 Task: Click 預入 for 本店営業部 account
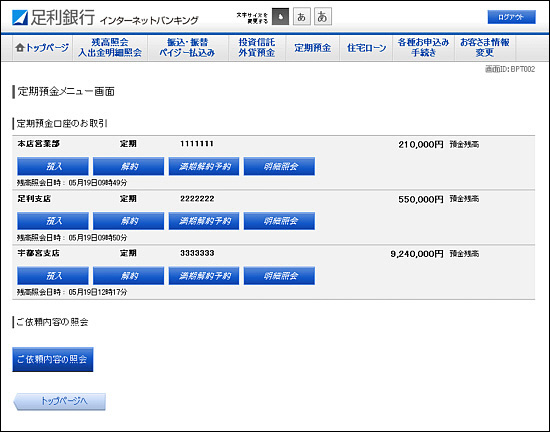tap(53, 166)
